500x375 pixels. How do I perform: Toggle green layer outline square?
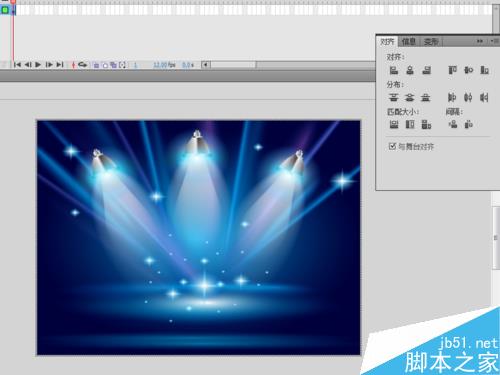pos(5,10)
